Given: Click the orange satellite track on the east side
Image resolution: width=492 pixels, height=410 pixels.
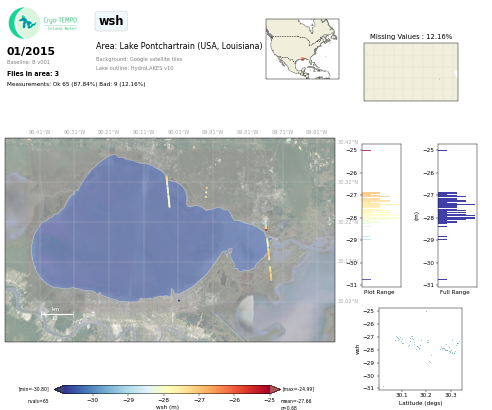Looking at the screenshot, I should 269,259.
